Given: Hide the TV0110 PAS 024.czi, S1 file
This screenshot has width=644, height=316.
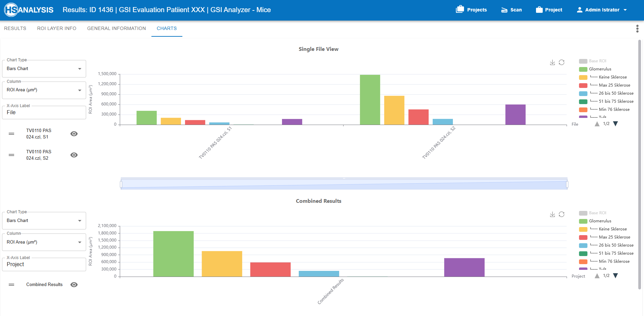Looking at the screenshot, I should [74, 134].
